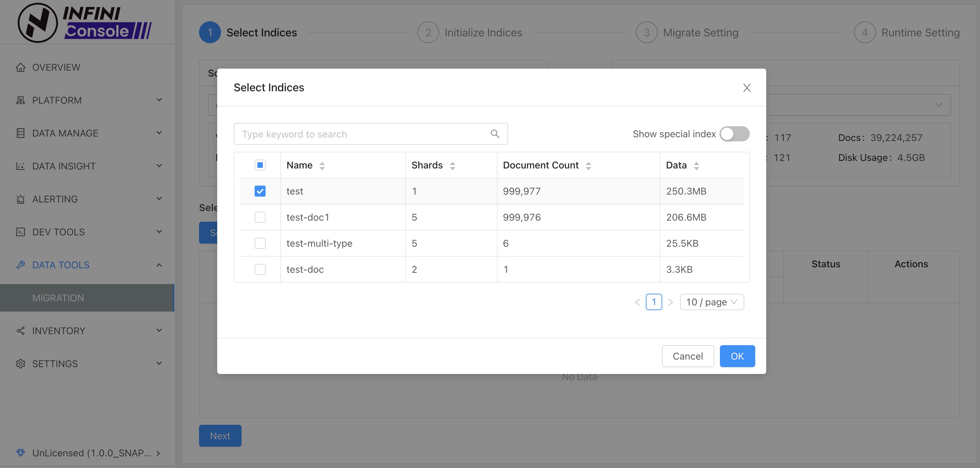Check the test-multi-type index checkbox
980x468 pixels.
click(260, 243)
